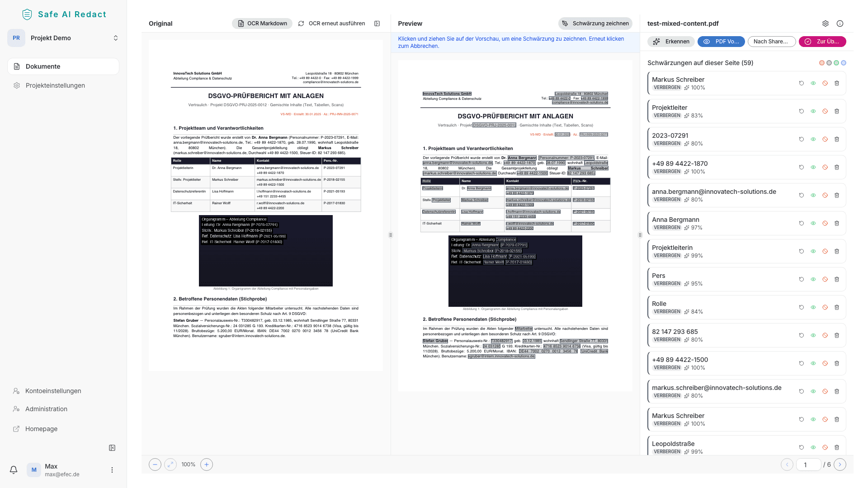
Task: Click the red color filter dot
Action: click(x=822, y=63)
